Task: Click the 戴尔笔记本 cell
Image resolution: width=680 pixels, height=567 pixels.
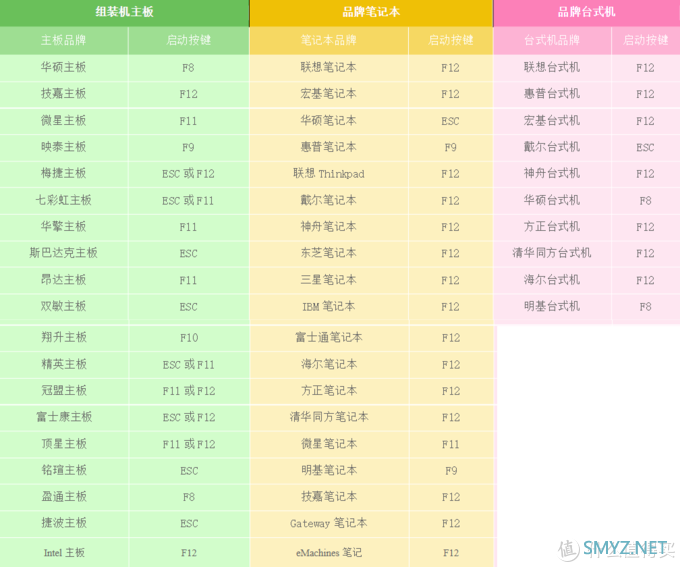Action: (329, 200)
